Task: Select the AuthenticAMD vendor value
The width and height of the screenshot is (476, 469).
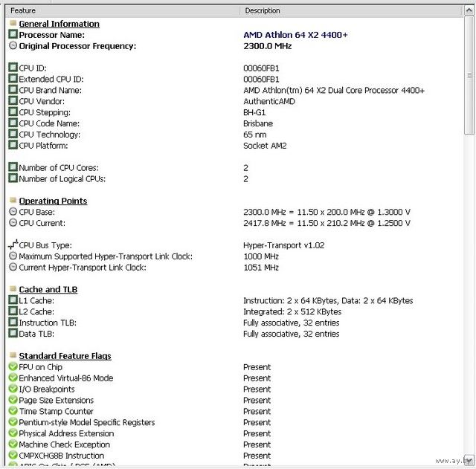Action: point(269,101)
